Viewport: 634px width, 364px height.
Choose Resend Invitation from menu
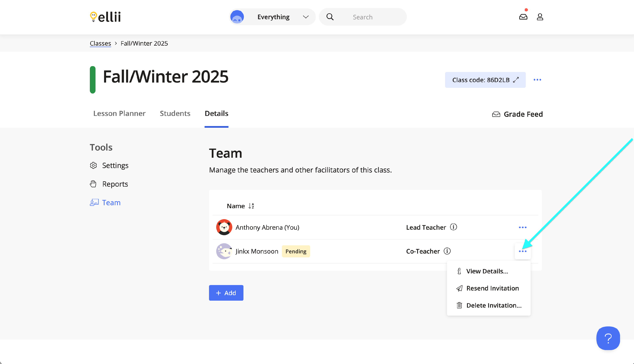click(x=492, y=288)
